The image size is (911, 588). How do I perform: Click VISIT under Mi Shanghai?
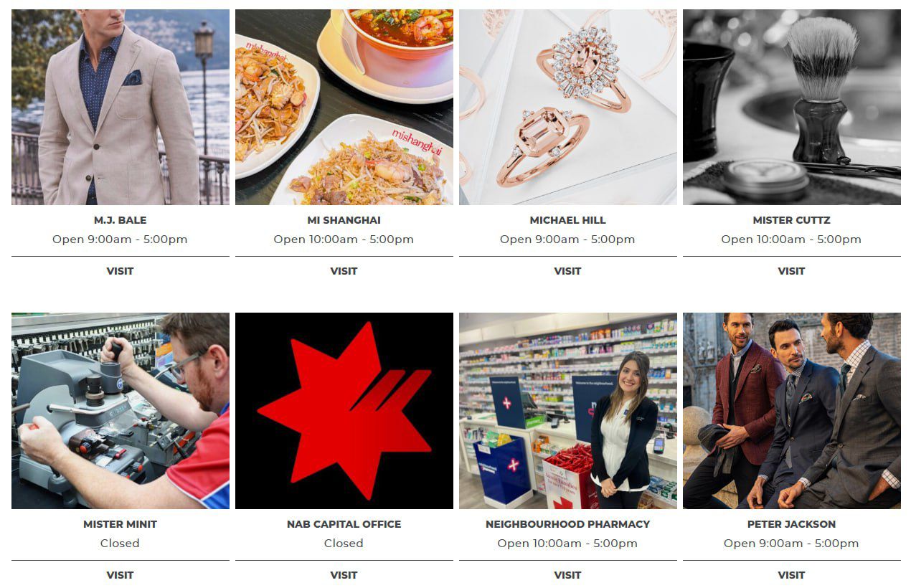(x=344, y=271)
